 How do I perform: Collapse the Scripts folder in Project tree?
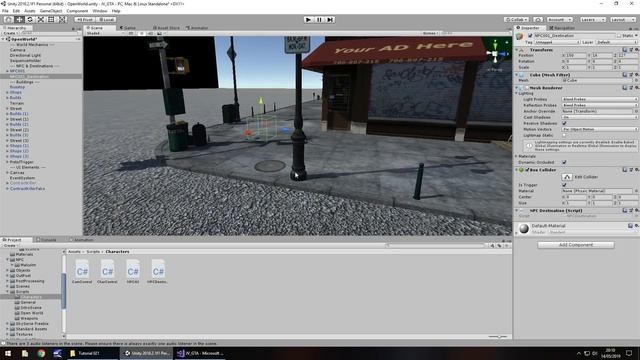[7, 291]
